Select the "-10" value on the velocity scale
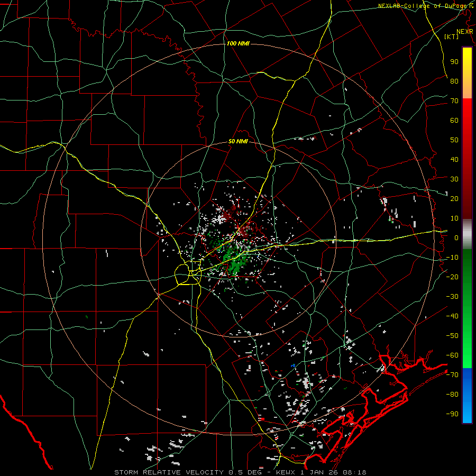The height and width of the screenshot is (476, 476). click(452, 258)
